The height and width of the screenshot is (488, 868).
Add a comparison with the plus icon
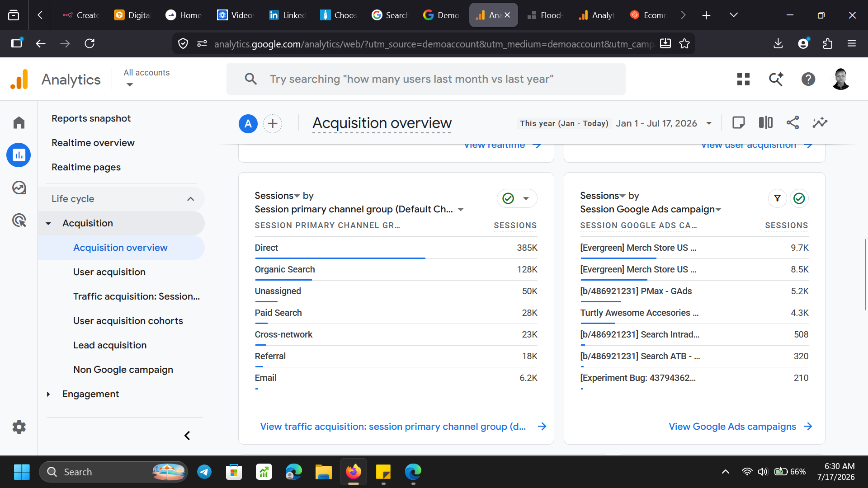point(273,123)
